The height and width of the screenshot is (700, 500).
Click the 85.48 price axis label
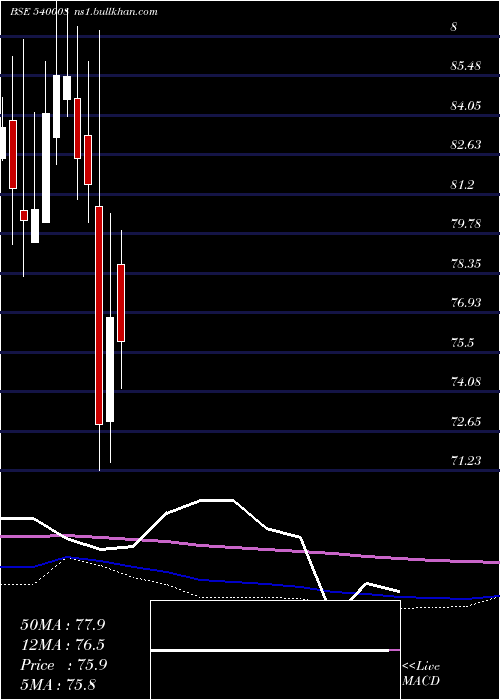pos(466,66)
